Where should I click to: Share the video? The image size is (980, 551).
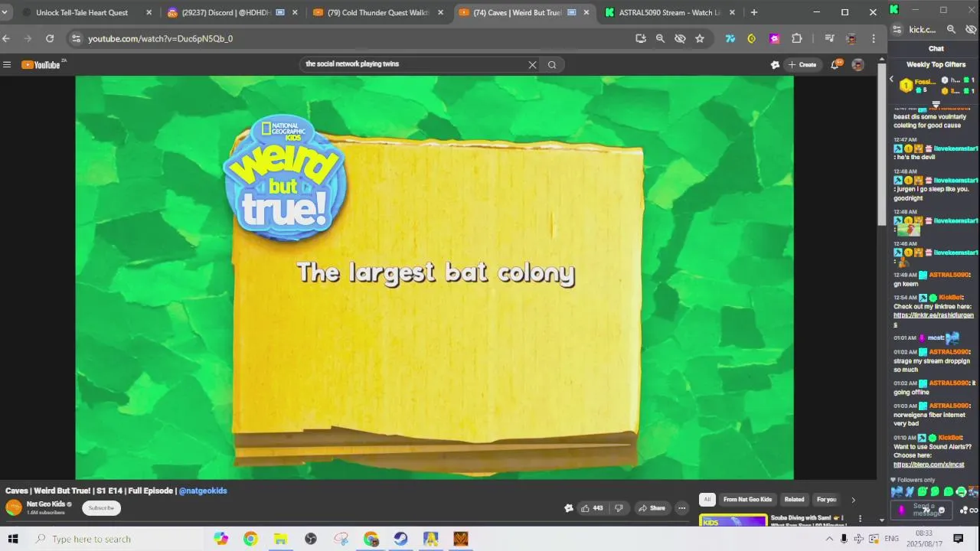point(652,508)
